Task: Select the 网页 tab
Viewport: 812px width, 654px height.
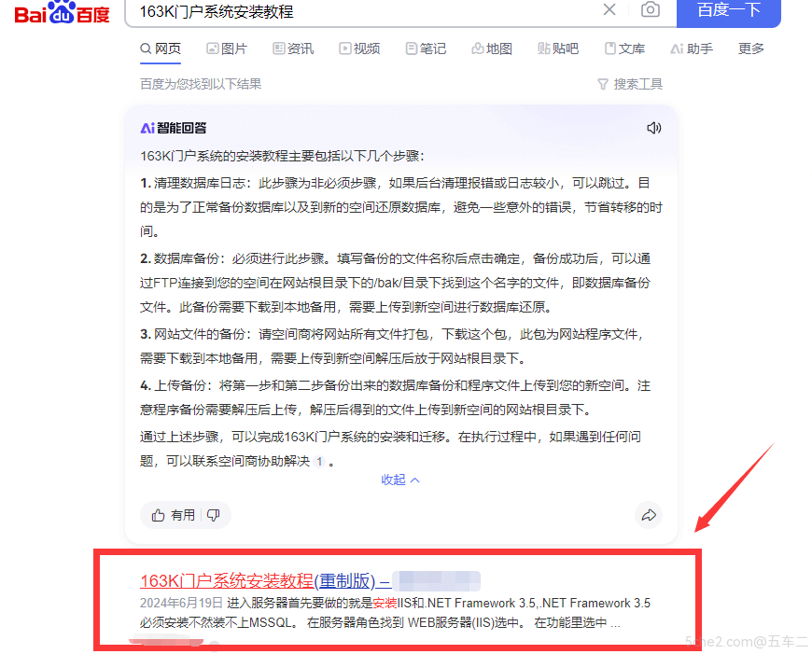Action: click(161, 49)
